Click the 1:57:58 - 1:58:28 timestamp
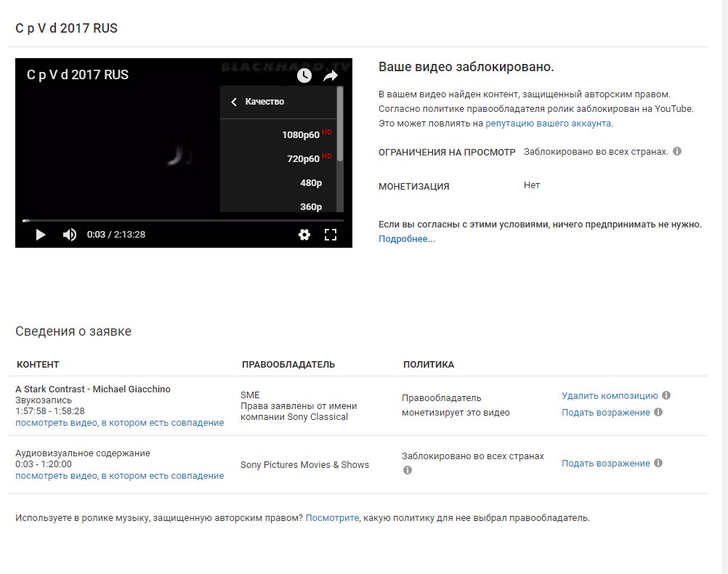728x574 pixels. [x=50, y=411]
